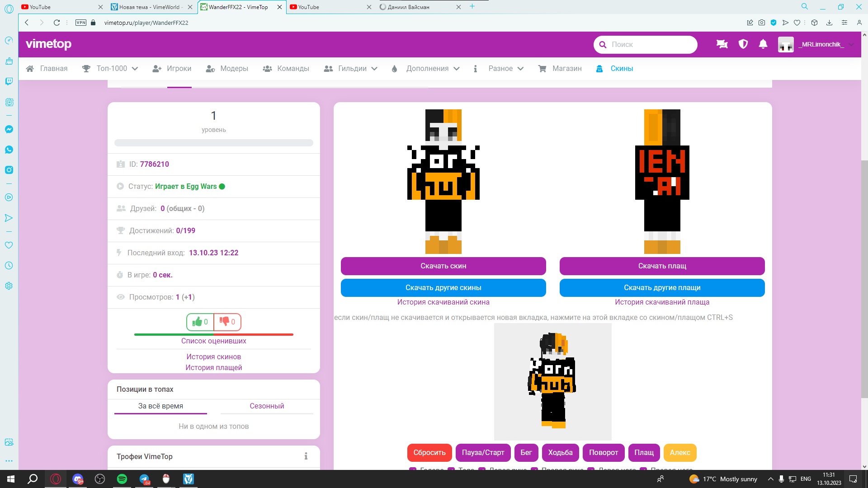Click the Opera sidebar WhatsApp icon
This screenshot has height=488, width=868.
(9, 150)
